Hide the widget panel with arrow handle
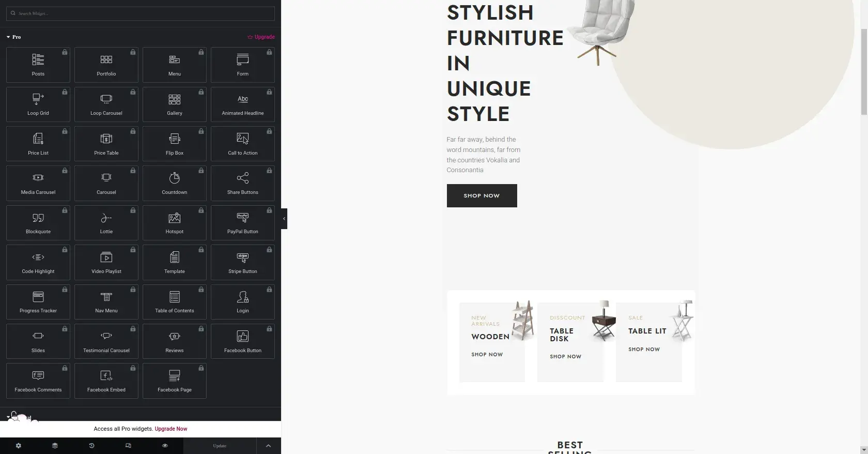Image resolution: width=868 pixels, height=454 pixels. (284, 219)
